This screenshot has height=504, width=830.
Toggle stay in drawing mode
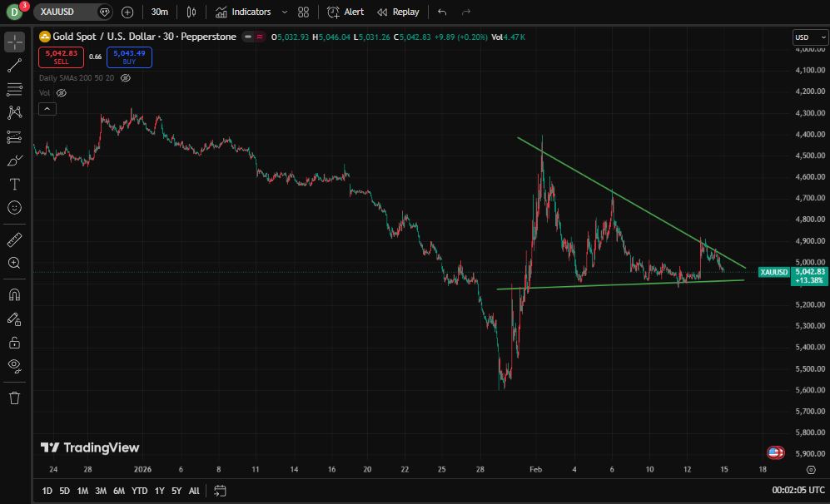15,319
